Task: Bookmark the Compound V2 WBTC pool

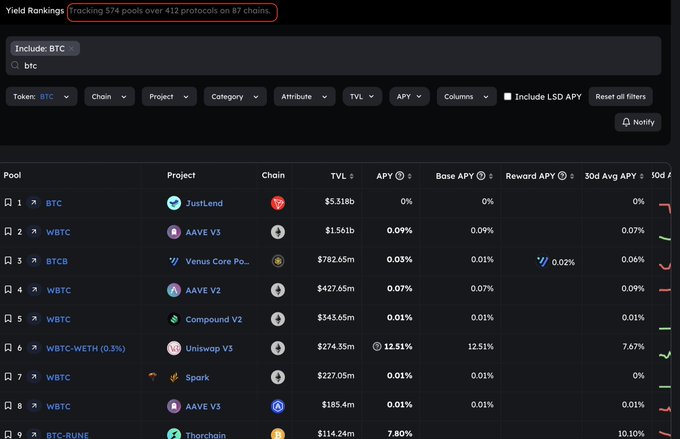Action: coord(8,319)
